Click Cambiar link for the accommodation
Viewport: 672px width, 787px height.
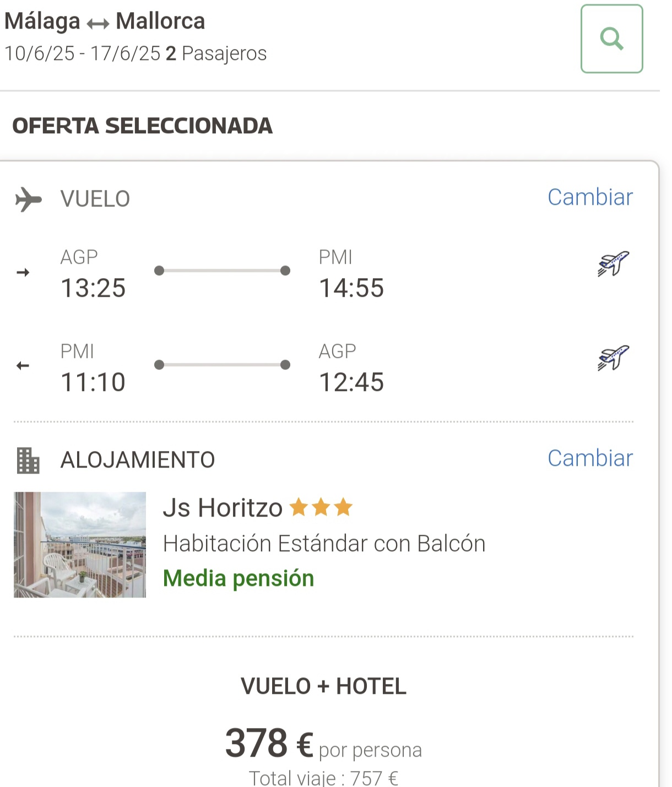[590, 458]
